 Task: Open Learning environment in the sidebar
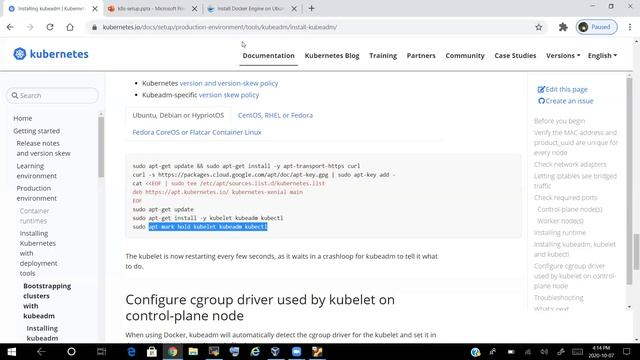tap(36, 171)
